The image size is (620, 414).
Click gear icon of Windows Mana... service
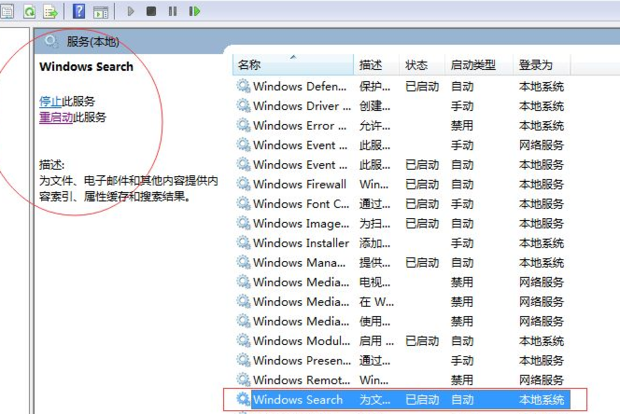(x=243, y=262)
